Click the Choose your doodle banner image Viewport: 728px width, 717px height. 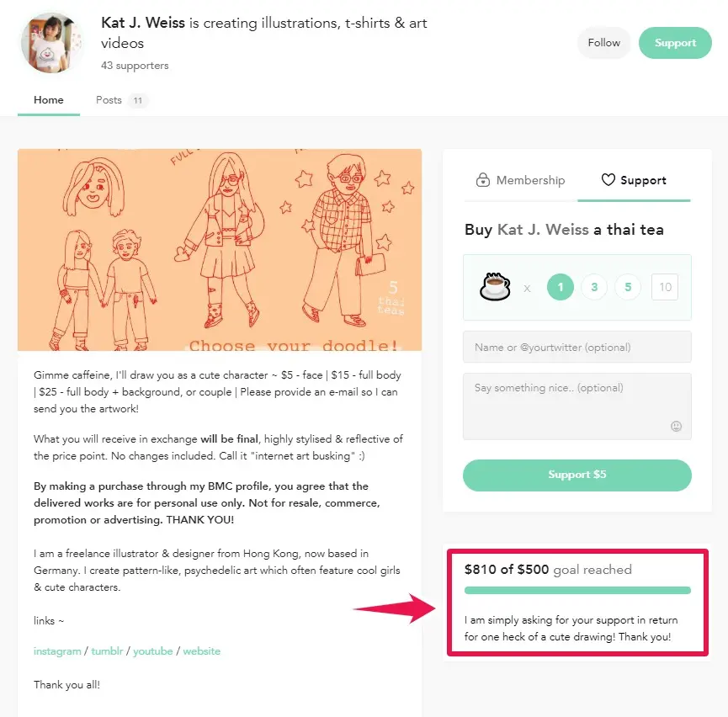[x=219, y=250]
